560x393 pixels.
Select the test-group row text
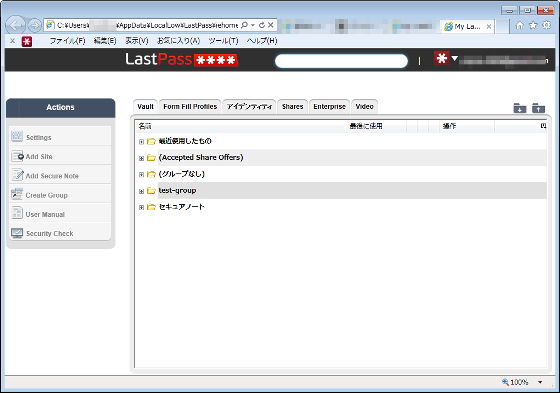[177, 190]
